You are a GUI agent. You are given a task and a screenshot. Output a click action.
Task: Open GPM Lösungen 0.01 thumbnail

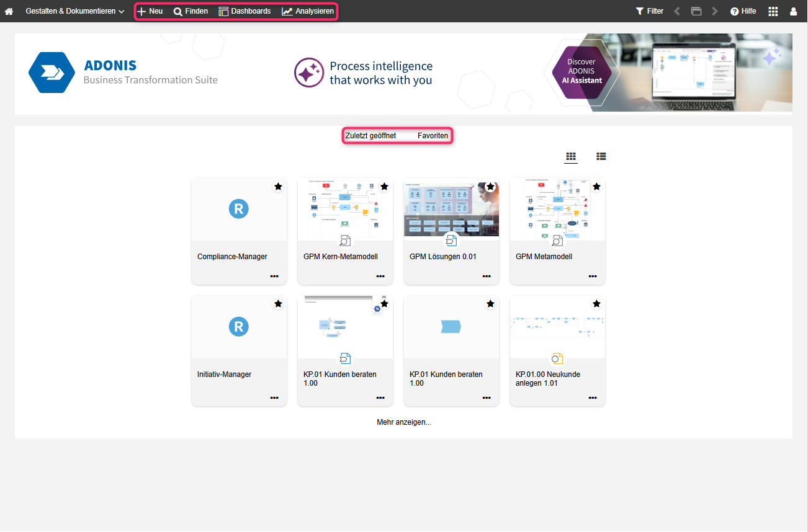coord(451,210)
